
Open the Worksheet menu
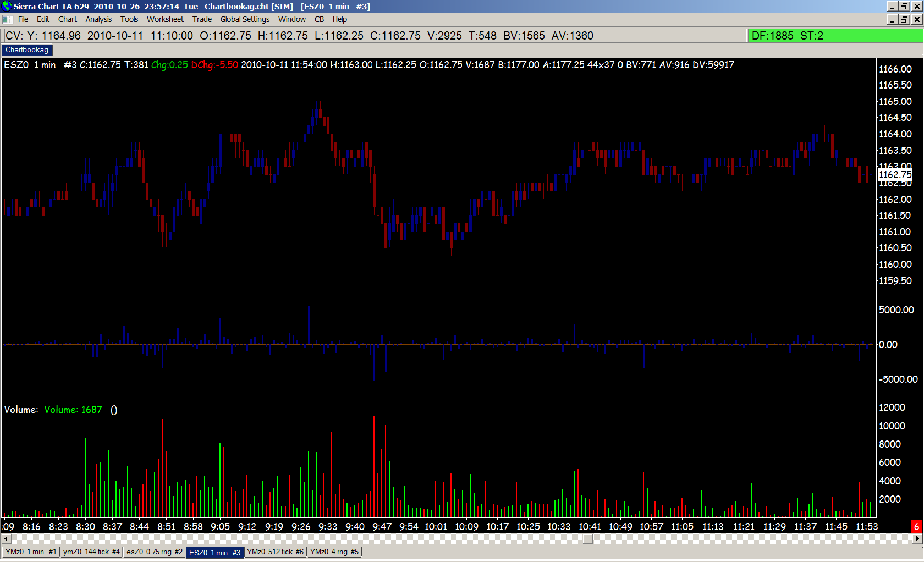[x=165, y=19]
